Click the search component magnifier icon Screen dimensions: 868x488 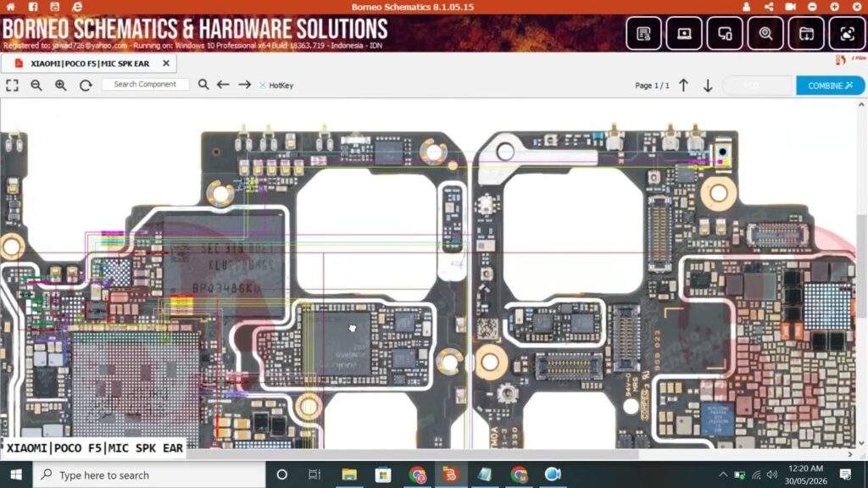pos(203,85)
